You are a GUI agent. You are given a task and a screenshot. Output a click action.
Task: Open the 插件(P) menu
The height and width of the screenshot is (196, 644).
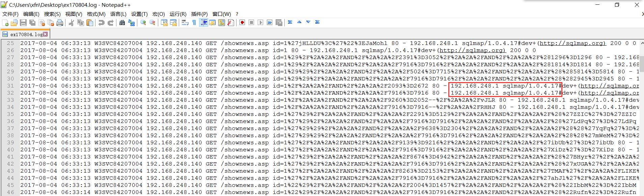click(199, 14)
